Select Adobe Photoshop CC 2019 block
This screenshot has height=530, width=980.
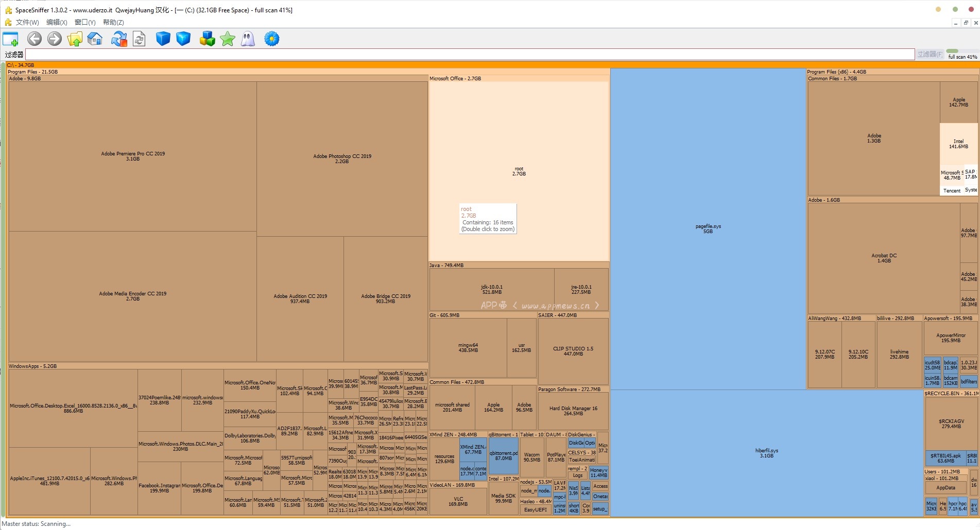pos(342,158)
